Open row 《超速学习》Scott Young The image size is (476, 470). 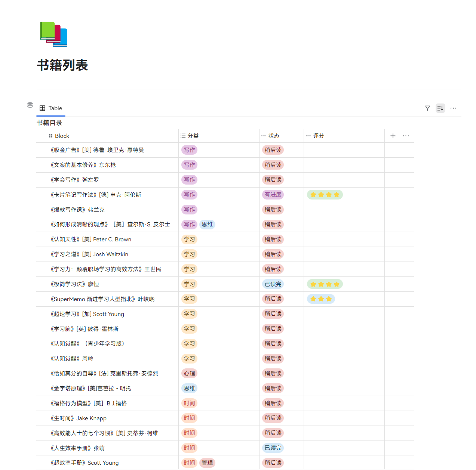[87, 314]
